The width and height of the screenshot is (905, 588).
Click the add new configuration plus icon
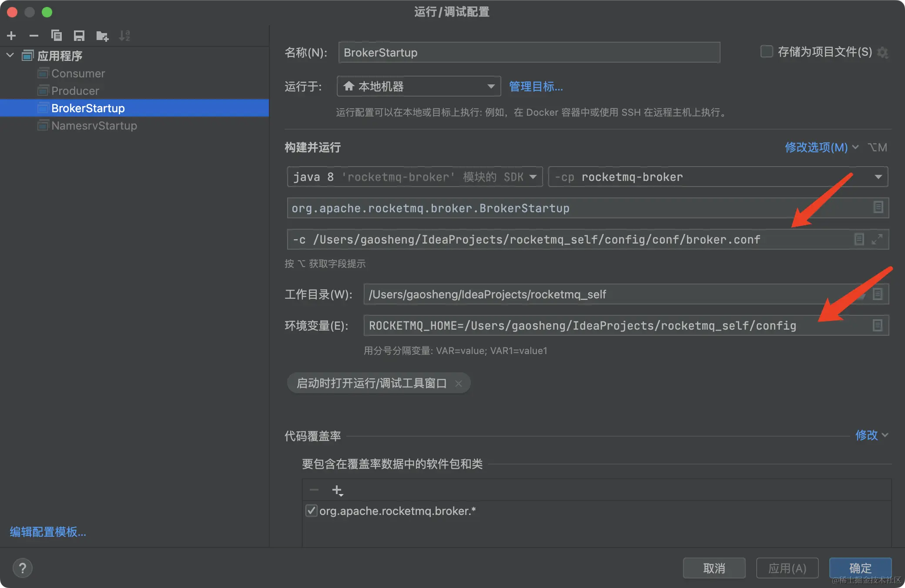(12, 36)
